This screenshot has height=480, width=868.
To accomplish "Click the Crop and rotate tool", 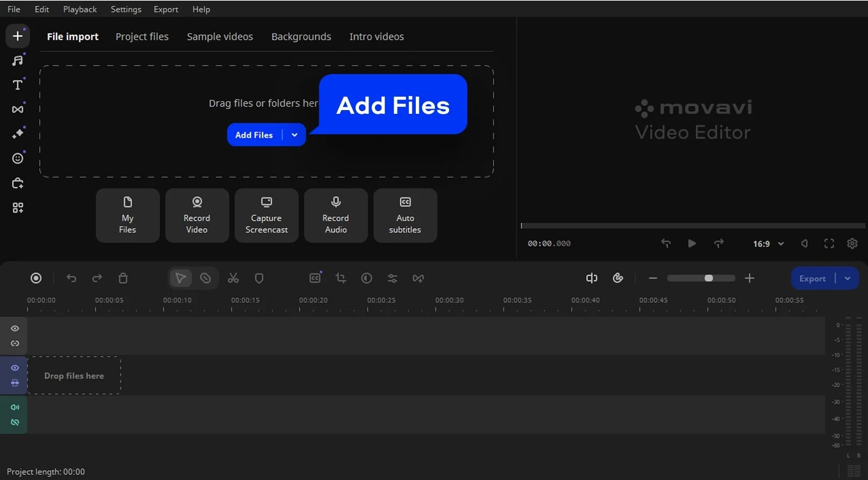I will 341,278.
